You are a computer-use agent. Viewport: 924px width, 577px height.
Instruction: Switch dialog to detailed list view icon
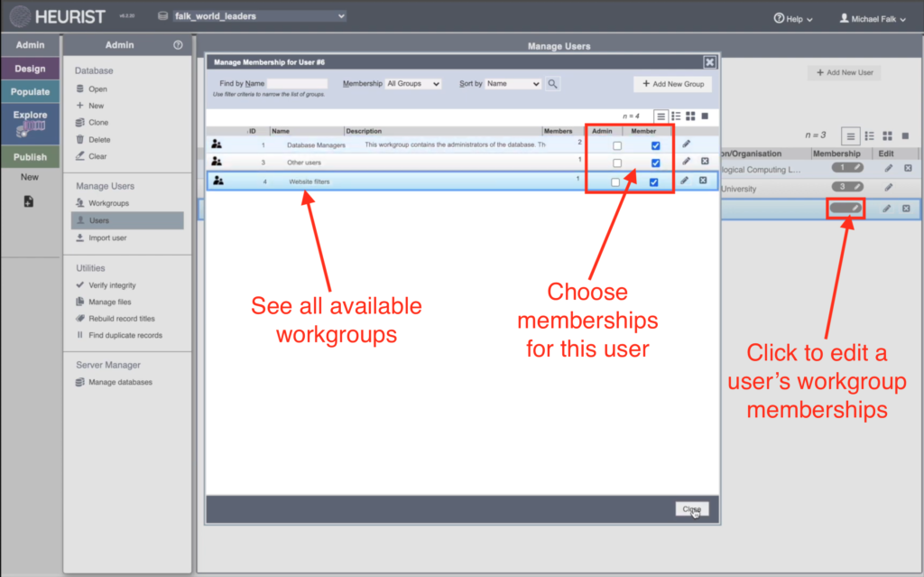(x=676, y=116)
